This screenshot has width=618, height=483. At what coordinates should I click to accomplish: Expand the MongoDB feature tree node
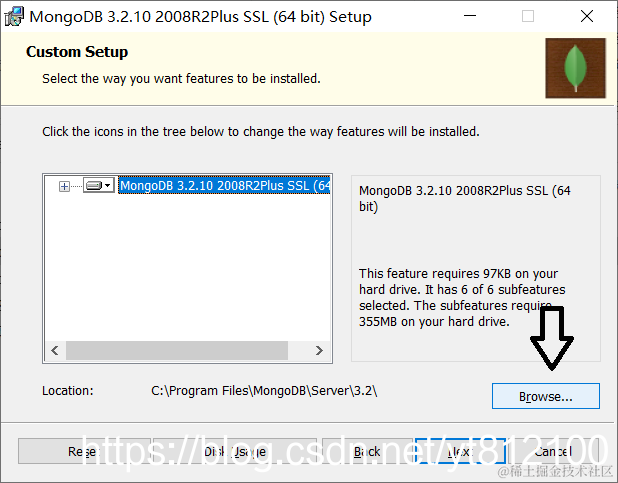64,186
